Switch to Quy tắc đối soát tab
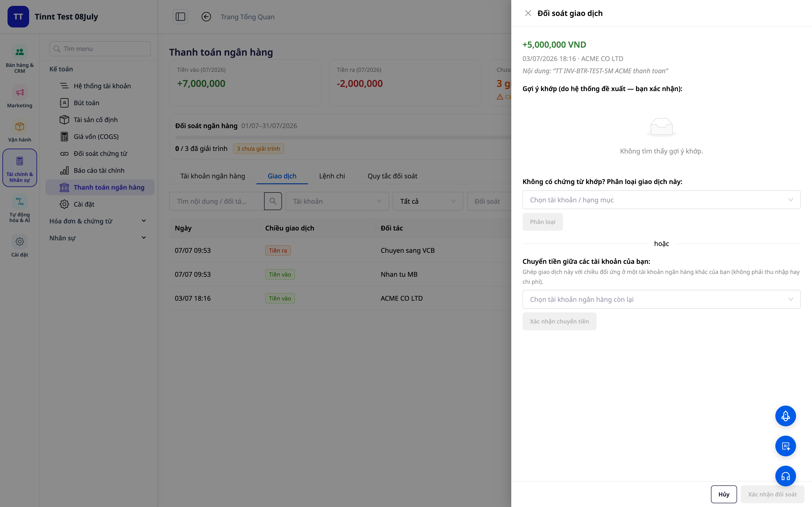The height and width of the screenshot is (507, 812). [x=392, y=176]
